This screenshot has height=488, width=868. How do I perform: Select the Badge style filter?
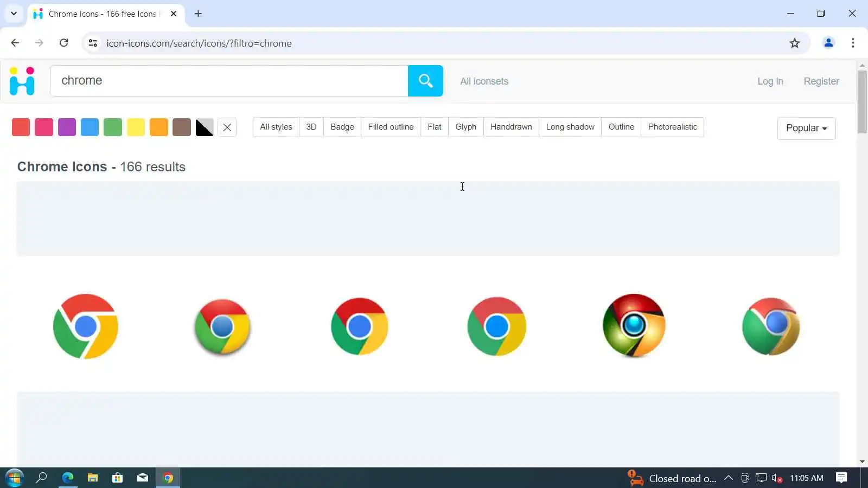click(x=342, y=127)
